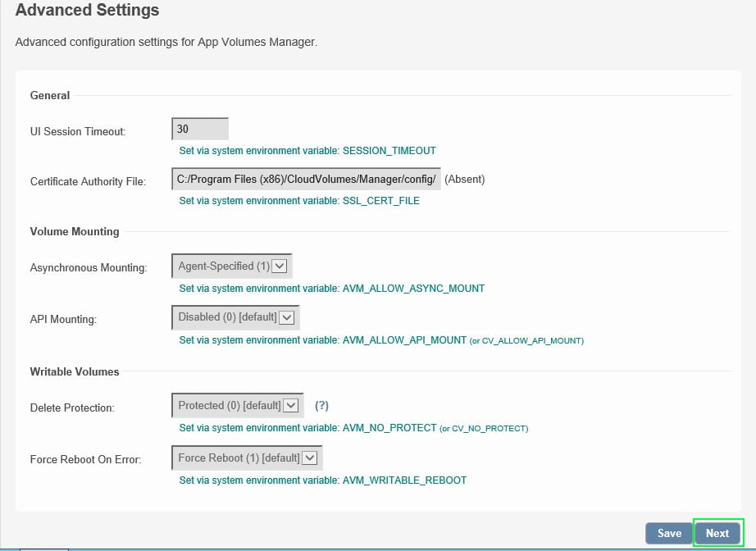Open the Delete Protection dropdown
756x551 pixels.
click(238, 406)
